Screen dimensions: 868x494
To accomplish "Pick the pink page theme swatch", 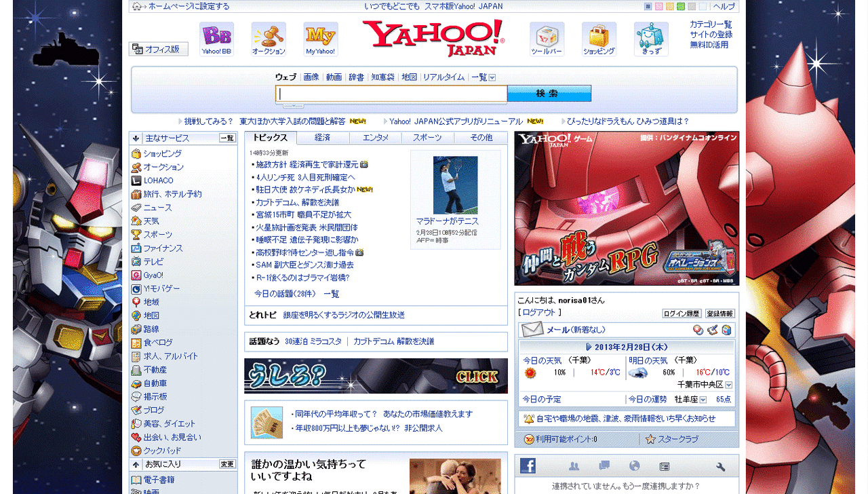I will [x=659, y=5].
